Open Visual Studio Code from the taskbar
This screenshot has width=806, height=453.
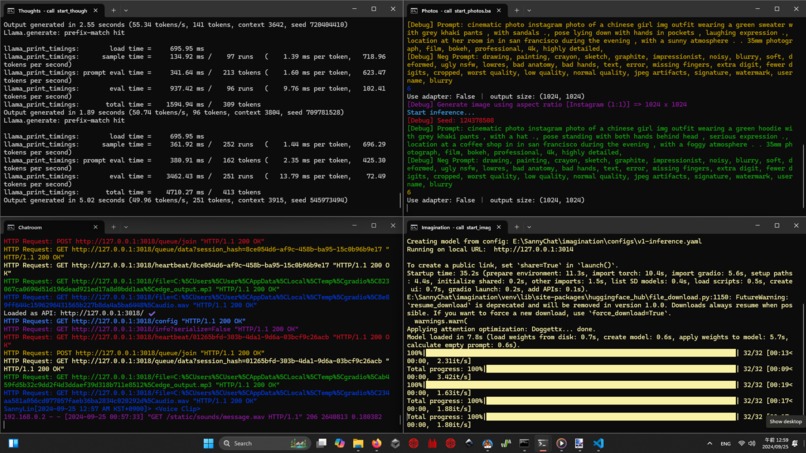[x=598, y=443]
